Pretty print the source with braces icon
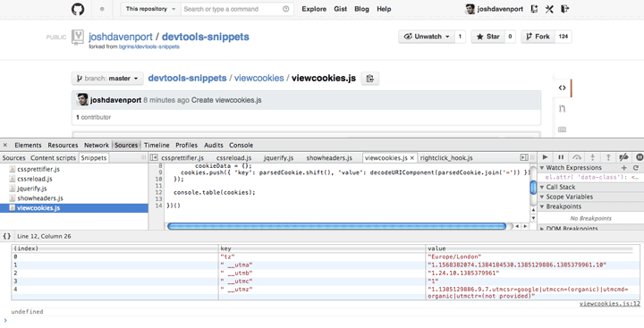Screen dimensions: 644x328 click(6, 236)
